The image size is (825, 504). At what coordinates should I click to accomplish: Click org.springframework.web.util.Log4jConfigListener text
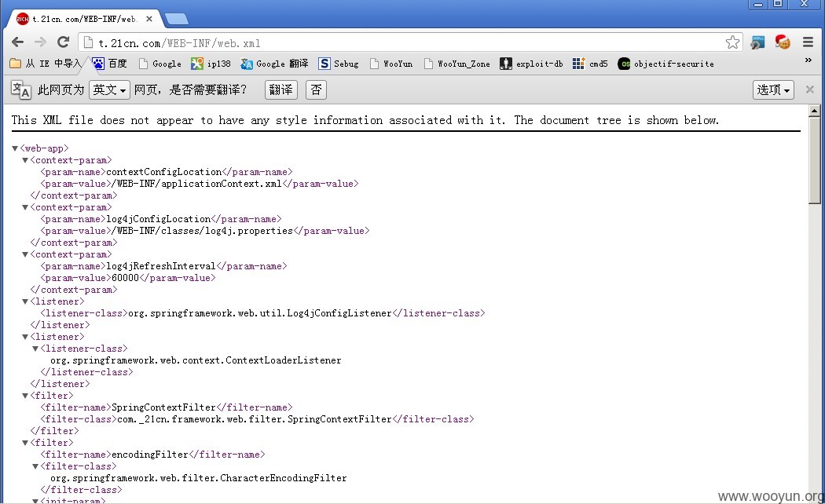[260, 313]
